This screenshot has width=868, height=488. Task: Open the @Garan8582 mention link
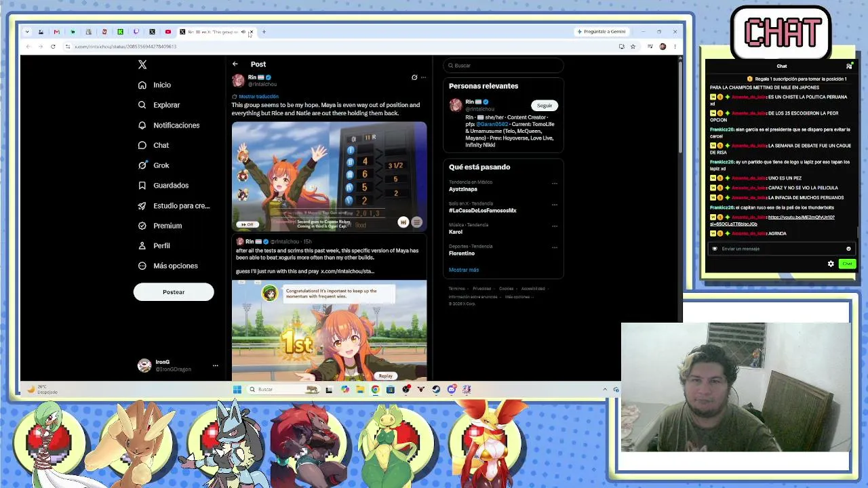coord(492,124)
